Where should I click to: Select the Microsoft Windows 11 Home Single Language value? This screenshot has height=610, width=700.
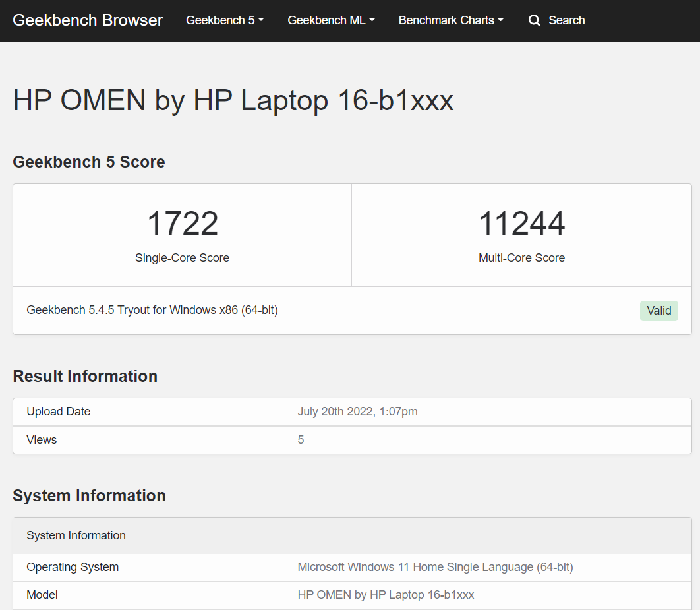tap(435, 567)
